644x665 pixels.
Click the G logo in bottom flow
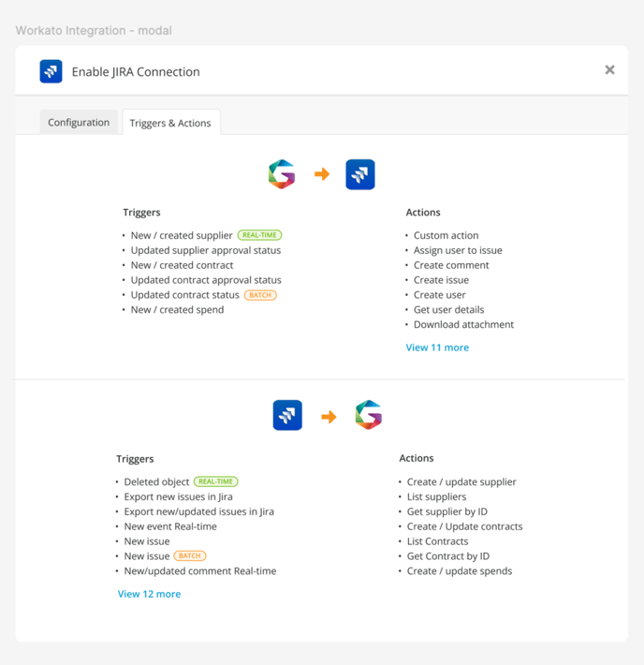click(369, 415)
